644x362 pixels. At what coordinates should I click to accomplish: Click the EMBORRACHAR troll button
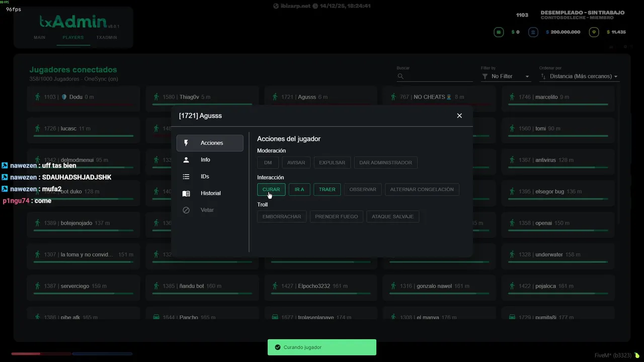pyautogui.click(x=282, y=217)
